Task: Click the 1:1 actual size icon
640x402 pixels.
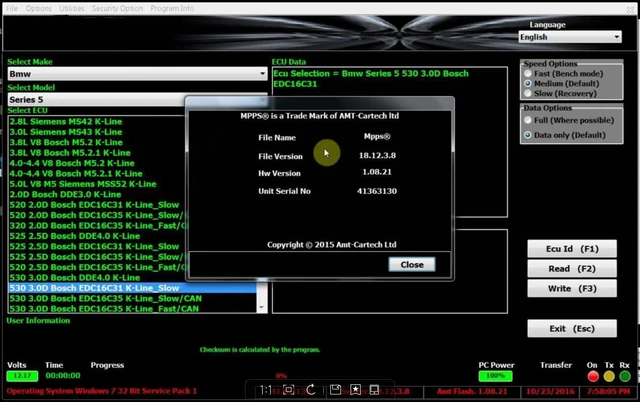Action: 266,390
